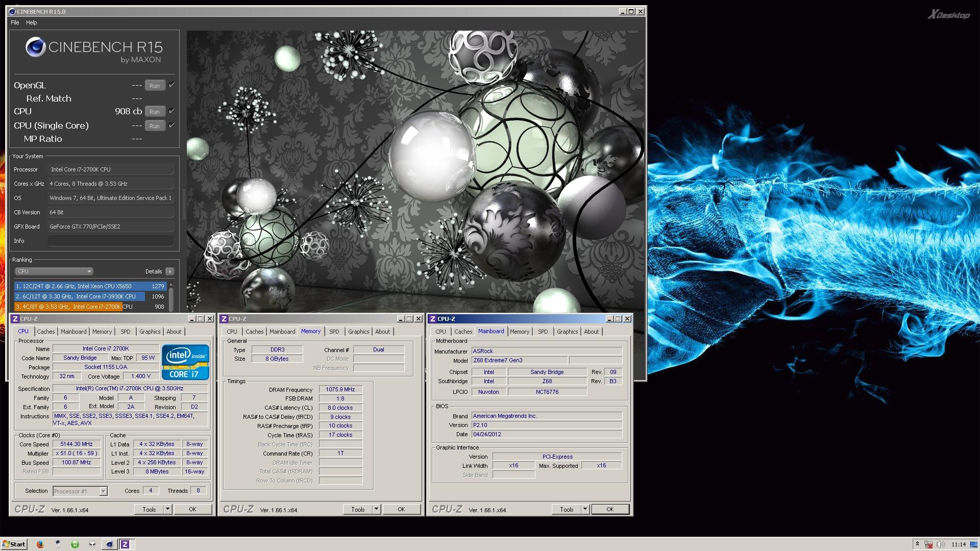
Task: Click Tools button in Memory window
Action: 358,509
